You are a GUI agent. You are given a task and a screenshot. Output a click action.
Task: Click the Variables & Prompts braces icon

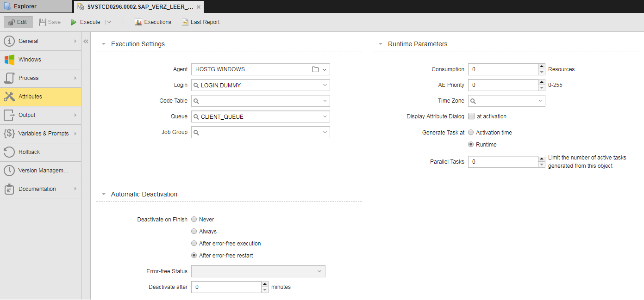point(9,134)
